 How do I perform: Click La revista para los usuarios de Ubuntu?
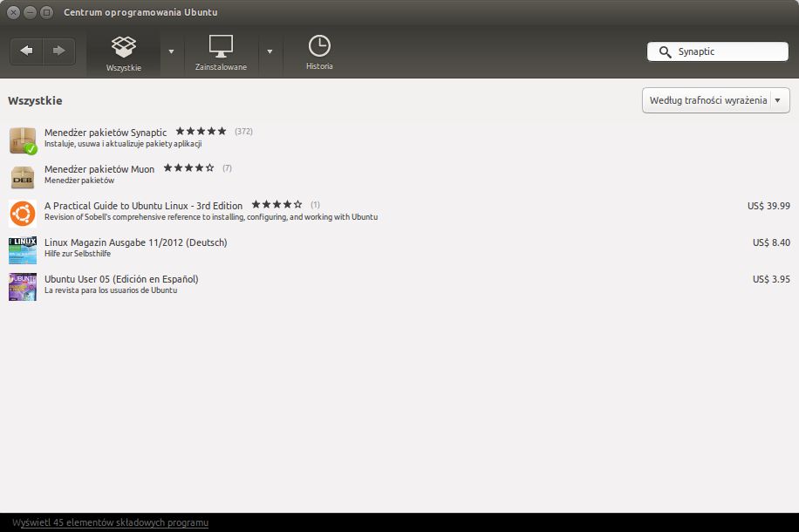pos(111,290)
